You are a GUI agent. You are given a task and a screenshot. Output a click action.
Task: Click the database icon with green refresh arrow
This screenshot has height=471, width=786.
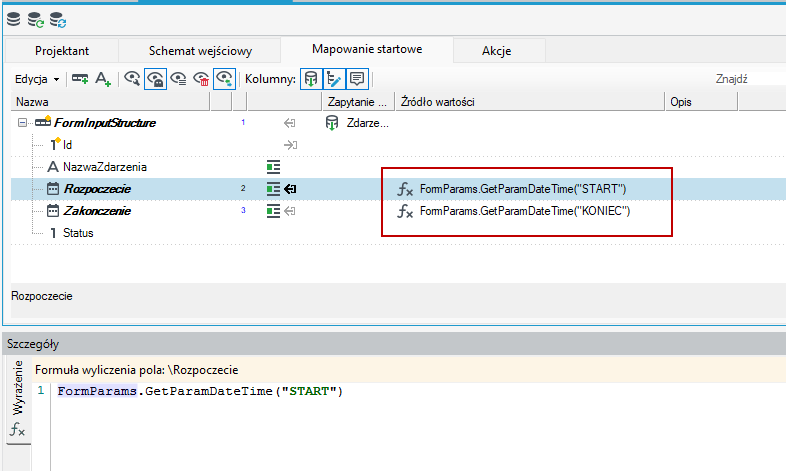tap(36, 20)
